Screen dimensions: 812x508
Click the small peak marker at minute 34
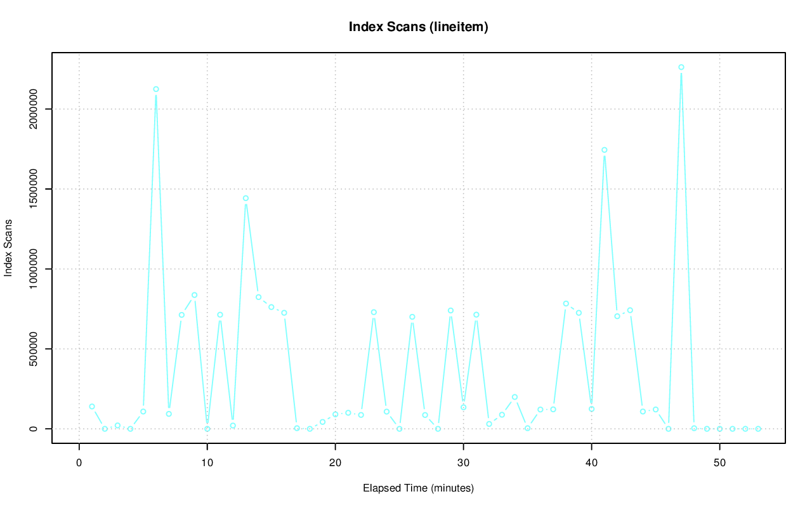click(515, 397)
